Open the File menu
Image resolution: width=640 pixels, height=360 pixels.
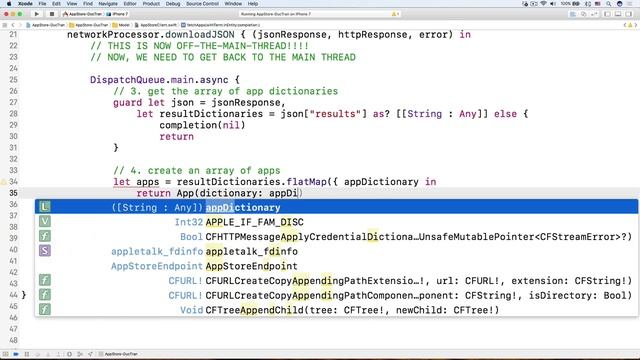(x=42, y=4)
